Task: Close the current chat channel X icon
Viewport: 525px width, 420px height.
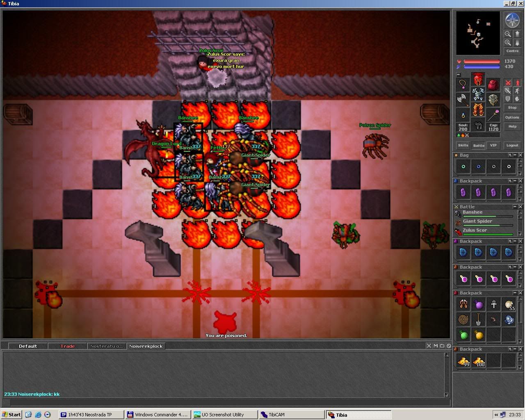Action: [429, 346]
